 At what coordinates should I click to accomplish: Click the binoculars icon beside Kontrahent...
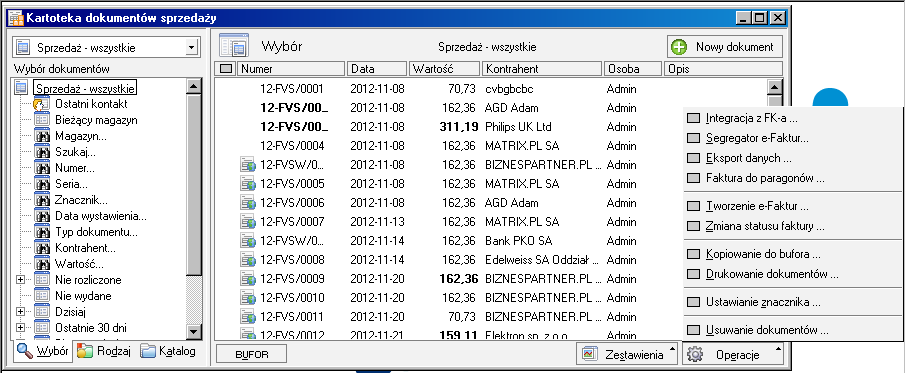[x=42, y=248]
